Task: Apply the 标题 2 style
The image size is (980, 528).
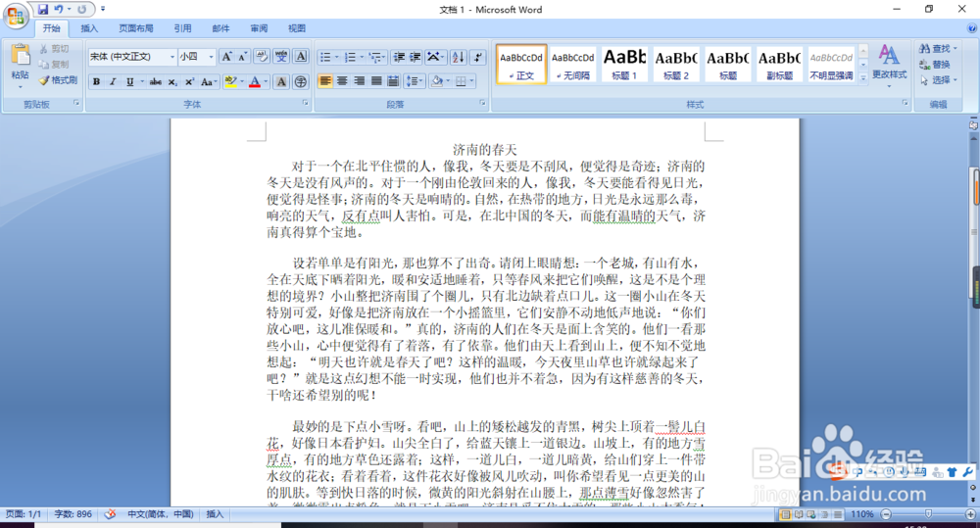Action: click(676, 64)
